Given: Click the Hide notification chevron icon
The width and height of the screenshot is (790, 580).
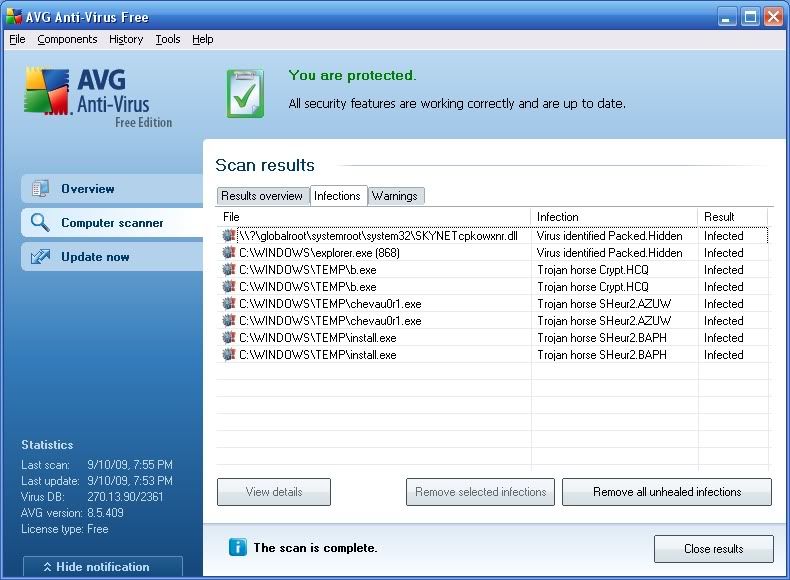Looking at the screenshot, I should point(47,567).
